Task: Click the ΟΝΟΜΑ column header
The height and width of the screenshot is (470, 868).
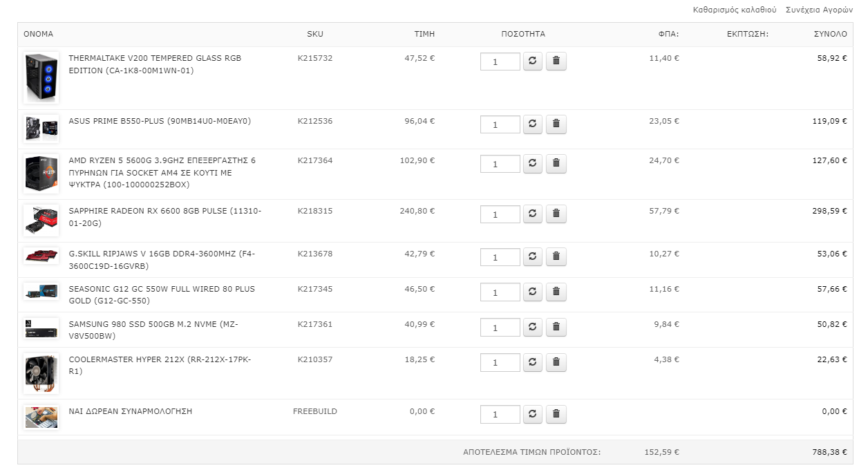Action: 38,34
